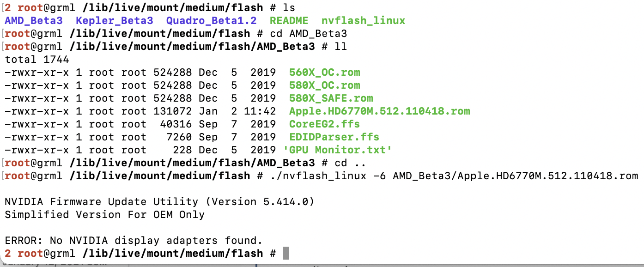Click Apple.HD6770M.512.110418.rom in the file listing

(379, 111)
